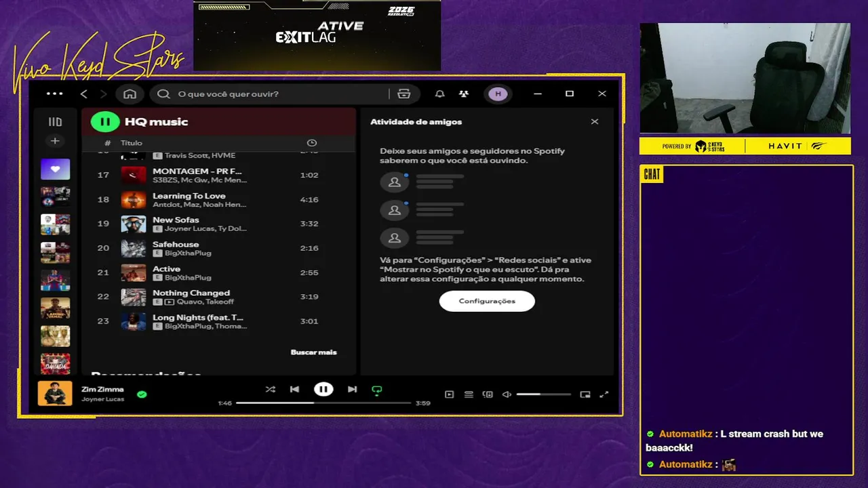Click the 1:02 duration of MONTAGEM row

pos(309,175)
